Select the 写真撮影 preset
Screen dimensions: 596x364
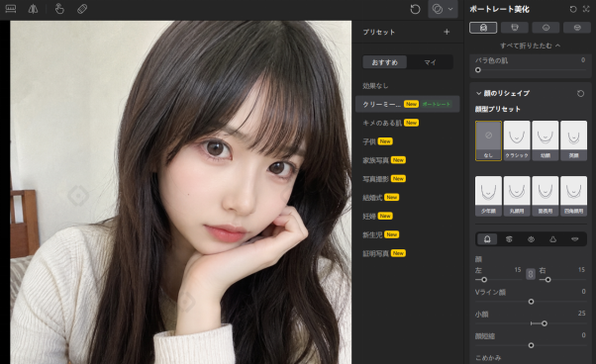pyautogui.click(x=407, y=178)
